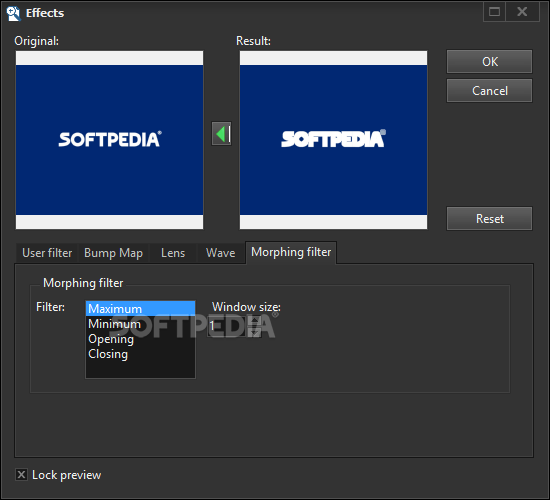Click the Result preview image
Viewport: 550px width, 500px height.
(333, 140)
